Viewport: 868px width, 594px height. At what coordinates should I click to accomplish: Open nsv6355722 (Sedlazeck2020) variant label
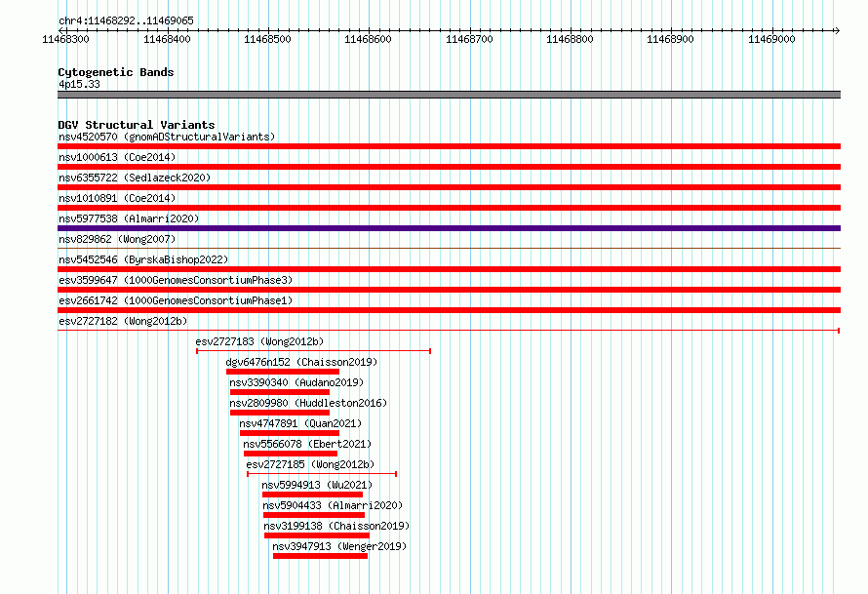(x=135, y=178)
